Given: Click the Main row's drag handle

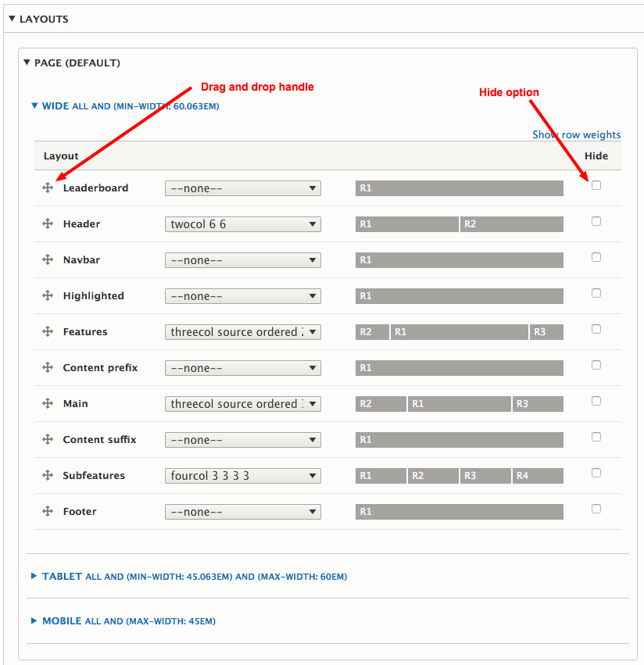Looking at the screenshot, I should click(x=48, y=404).
